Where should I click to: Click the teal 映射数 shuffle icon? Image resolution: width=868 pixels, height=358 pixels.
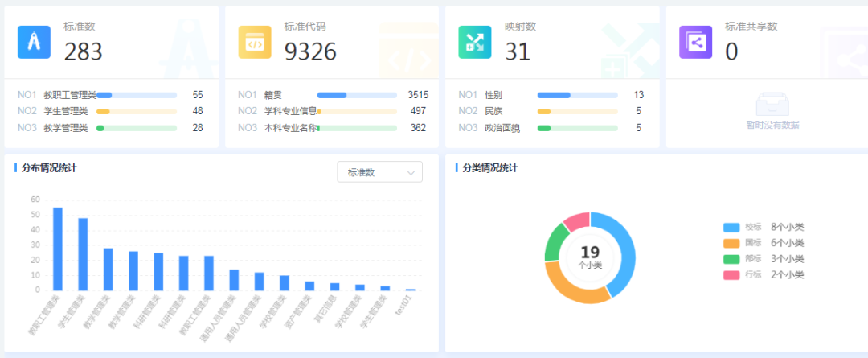[x=474, y=42]
